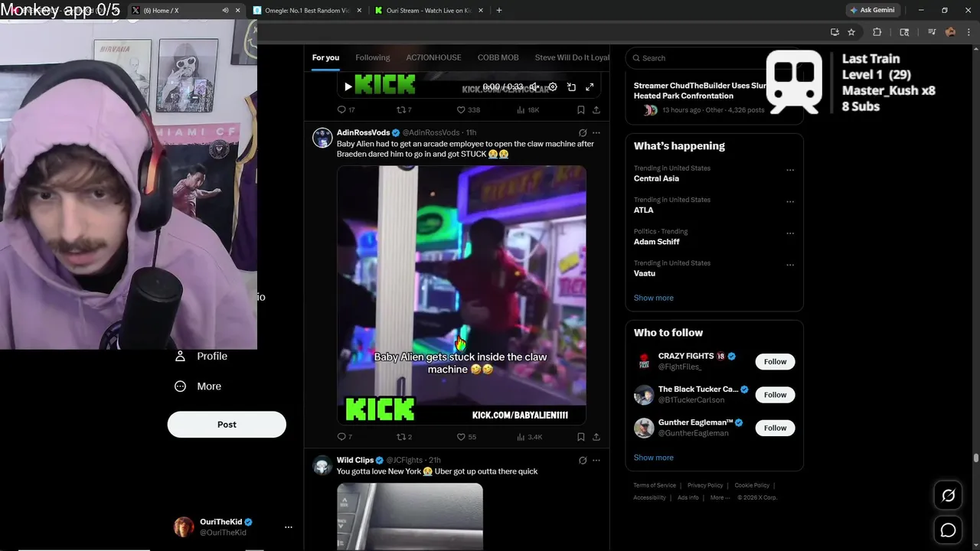The height and width of the screenshot is (551, 980).
Task: Open Profile in the left sidebar
Action: tap(201, 356)
